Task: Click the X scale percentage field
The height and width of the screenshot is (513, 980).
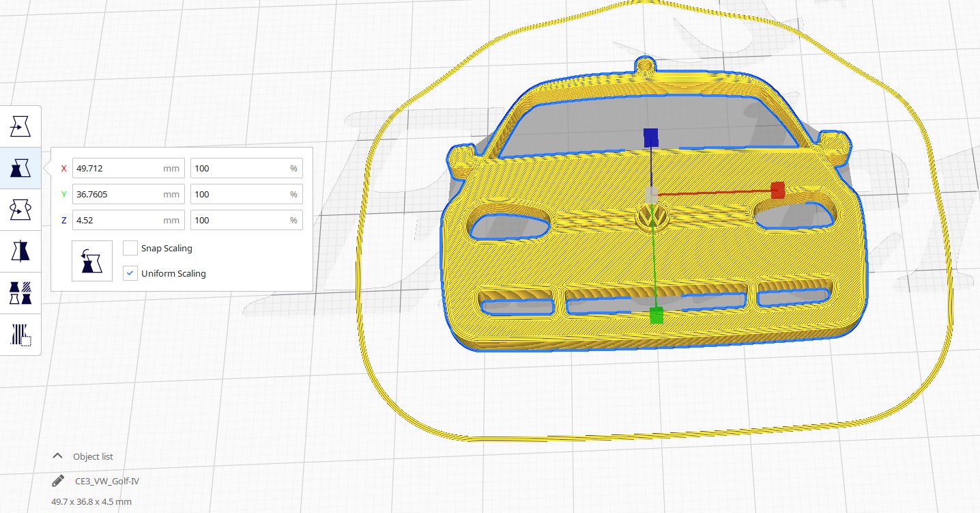Action: [246, 168]
